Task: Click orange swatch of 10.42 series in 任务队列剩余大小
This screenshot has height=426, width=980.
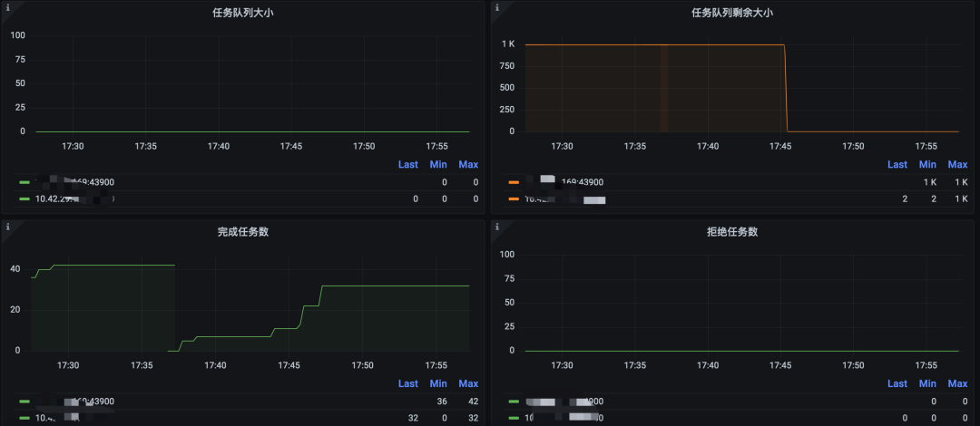Action: [x=514, y=199]
